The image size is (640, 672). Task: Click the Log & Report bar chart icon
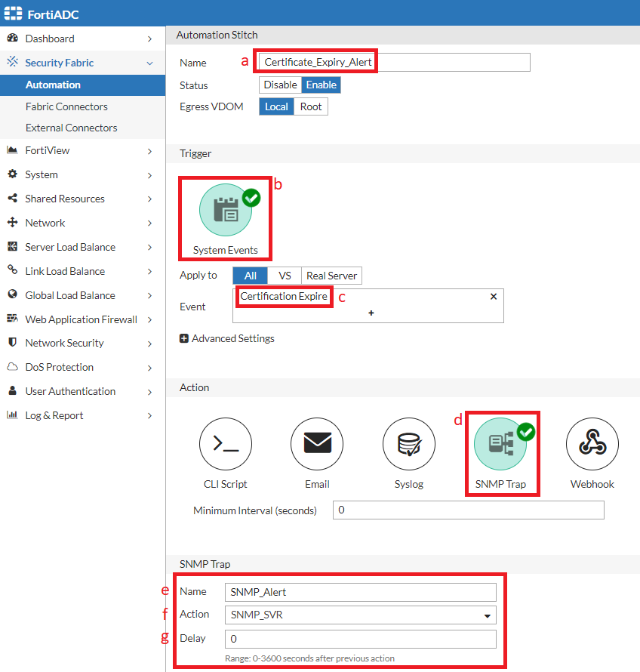coord(12,415)
